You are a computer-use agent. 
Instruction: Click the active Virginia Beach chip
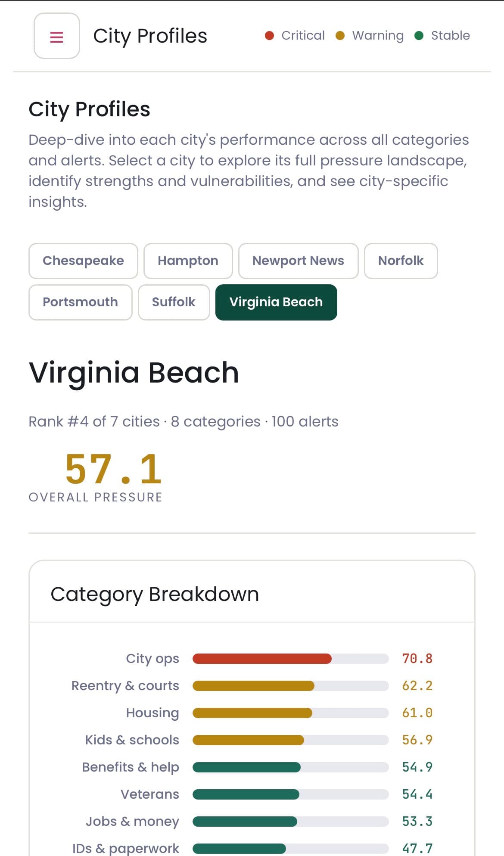pyautogui.click(x=276, y=302)
